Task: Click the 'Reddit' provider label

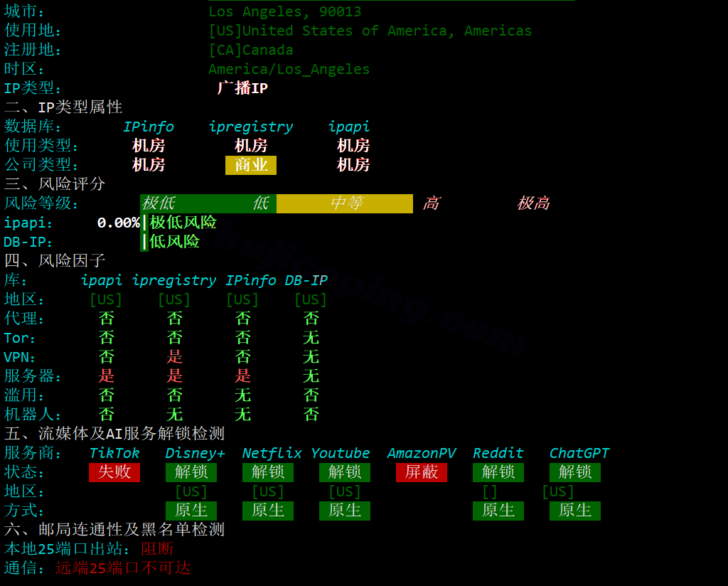Action: pyautogui.click(x=498, y=453)
